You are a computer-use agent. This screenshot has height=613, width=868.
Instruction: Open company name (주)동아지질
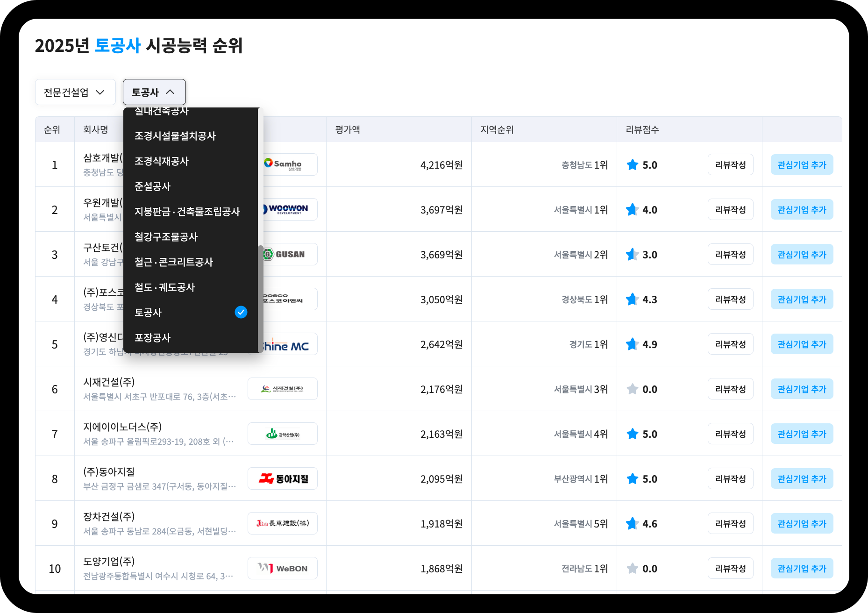(x=109, y=472)
